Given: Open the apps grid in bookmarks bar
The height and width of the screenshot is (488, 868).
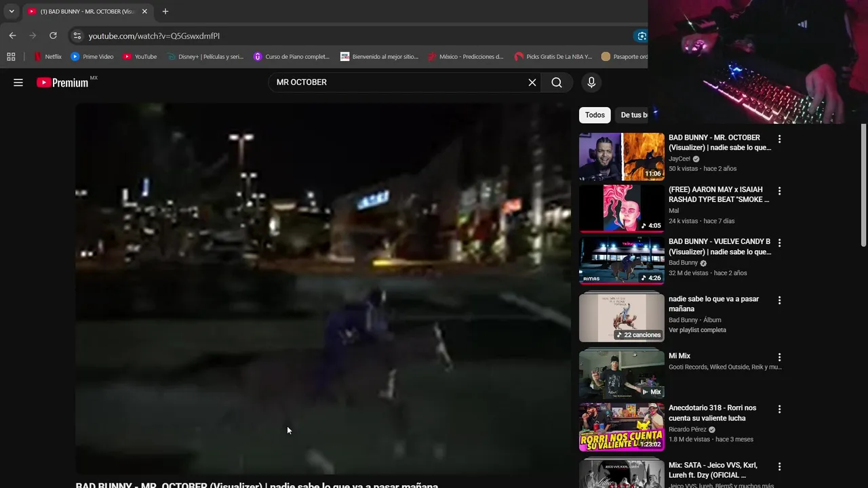Looking at the screenshot, I should (x=11, y=57).
